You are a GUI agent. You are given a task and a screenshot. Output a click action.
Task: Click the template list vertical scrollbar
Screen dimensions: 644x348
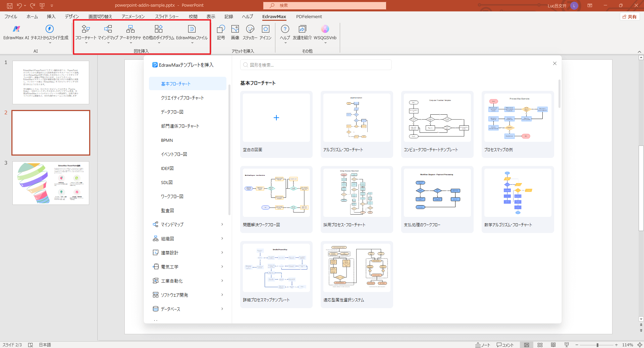[559, 94]
